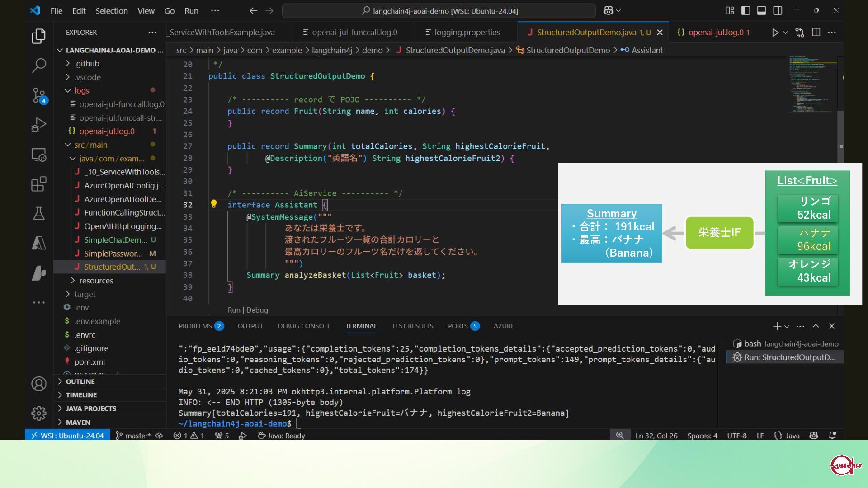Image resolution: width=868 pixels, height=488 pixels.
Task: Open SimpleChatDem... file in explorer
Action: [109, 239]
